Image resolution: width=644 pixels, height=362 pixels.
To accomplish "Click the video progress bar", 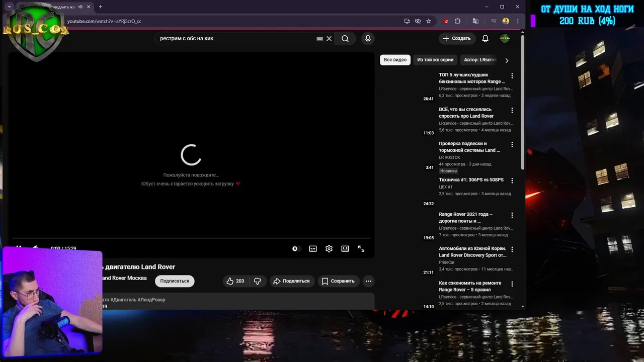I will (x=191, y=238).
